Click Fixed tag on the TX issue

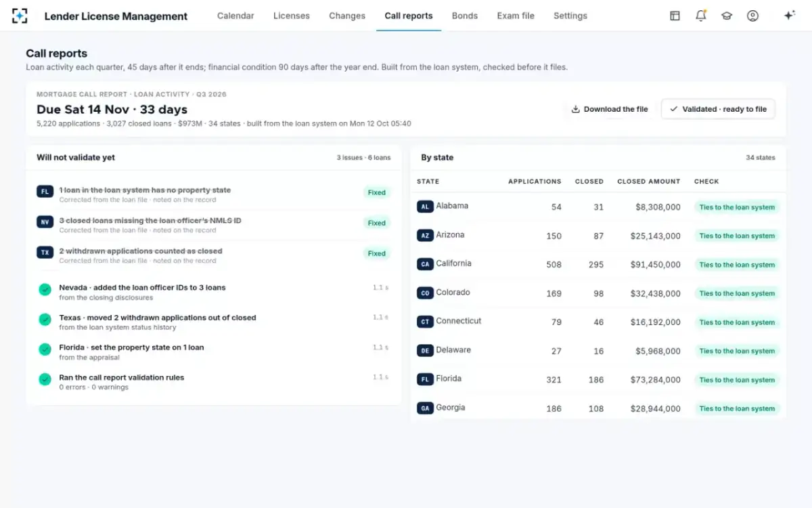[x=377, y=253]
